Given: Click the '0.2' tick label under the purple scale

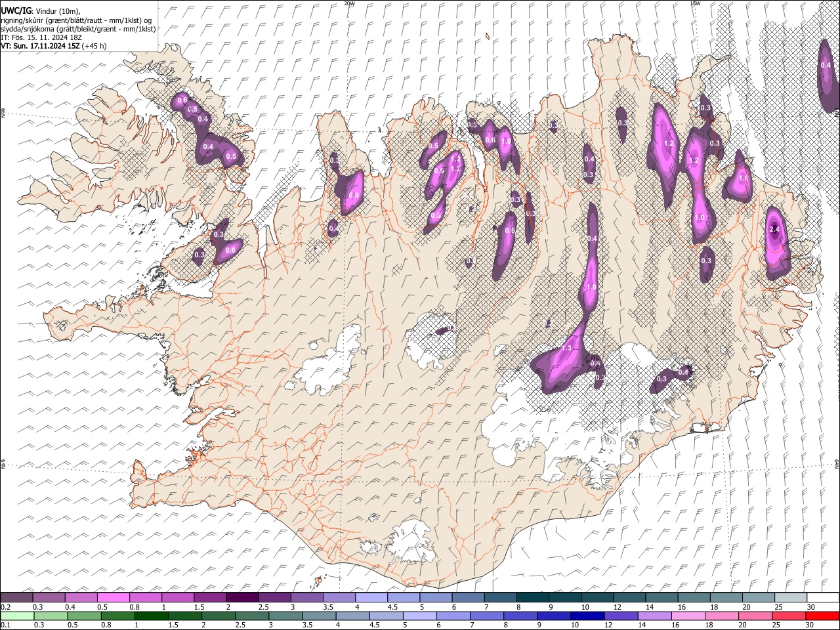Looking at the screenshot, I should pyautogui.click(x=5, y=606).
